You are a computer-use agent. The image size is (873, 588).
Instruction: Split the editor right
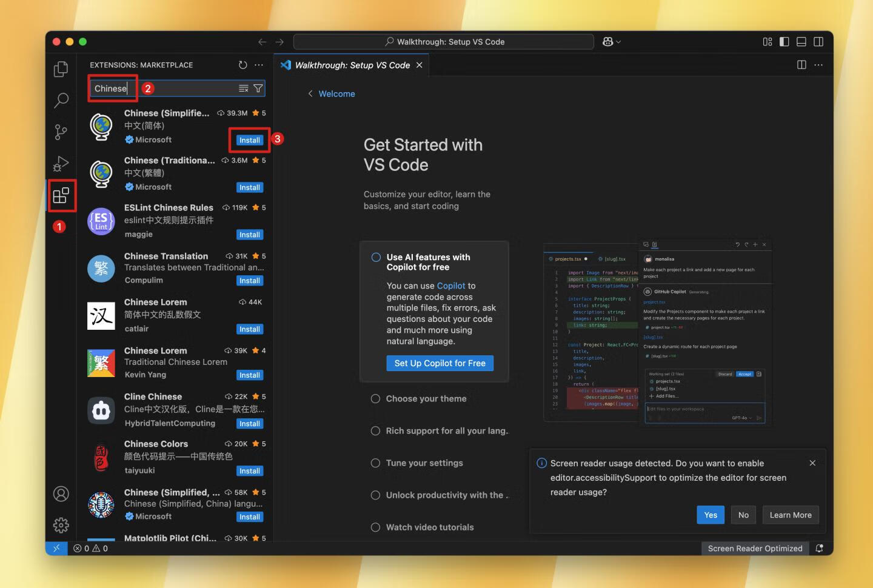pyautogui.click(x=801, y=65)
